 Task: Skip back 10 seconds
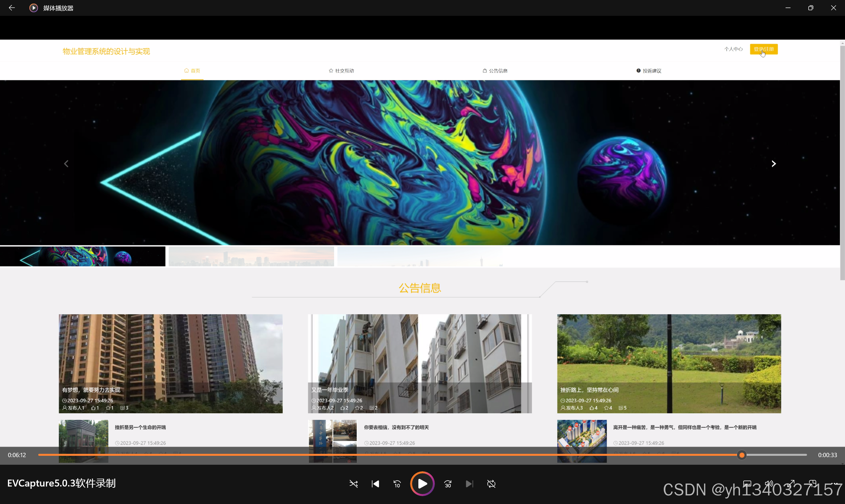(x=397, y=484)
